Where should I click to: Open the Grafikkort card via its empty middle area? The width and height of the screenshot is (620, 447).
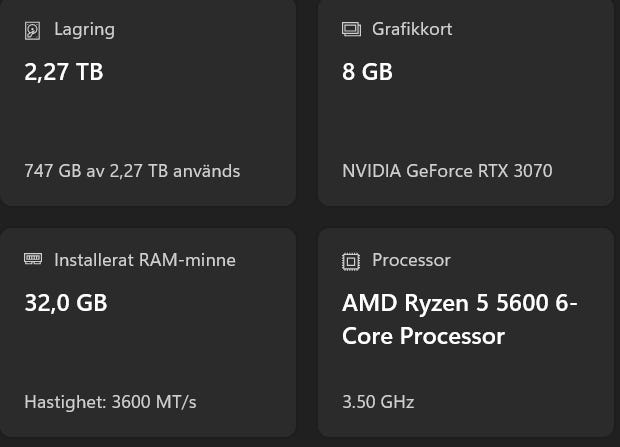[465, 120]
